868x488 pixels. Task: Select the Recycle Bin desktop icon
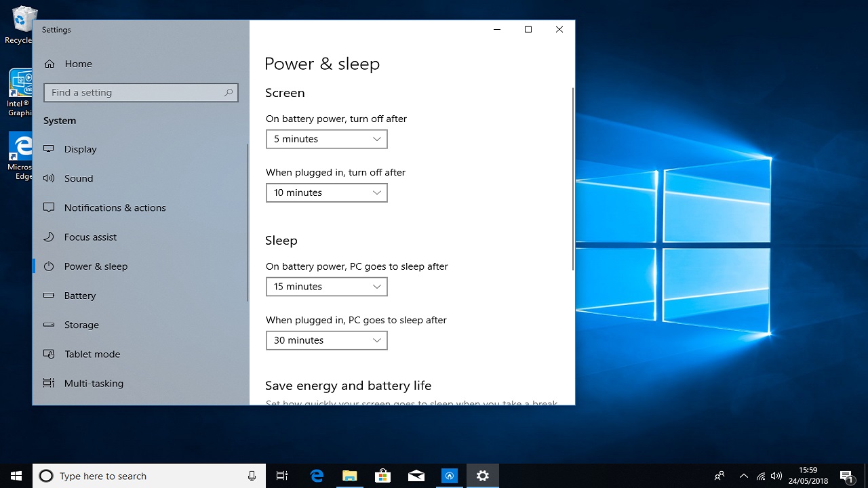click(19, 25)
